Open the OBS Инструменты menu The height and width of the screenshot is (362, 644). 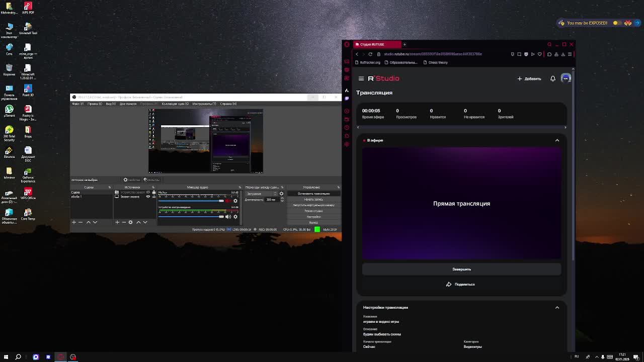(204, 104)
